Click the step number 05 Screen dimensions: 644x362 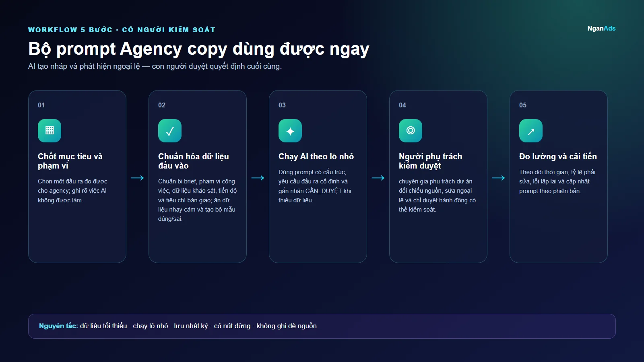click(x=523, y=105)
